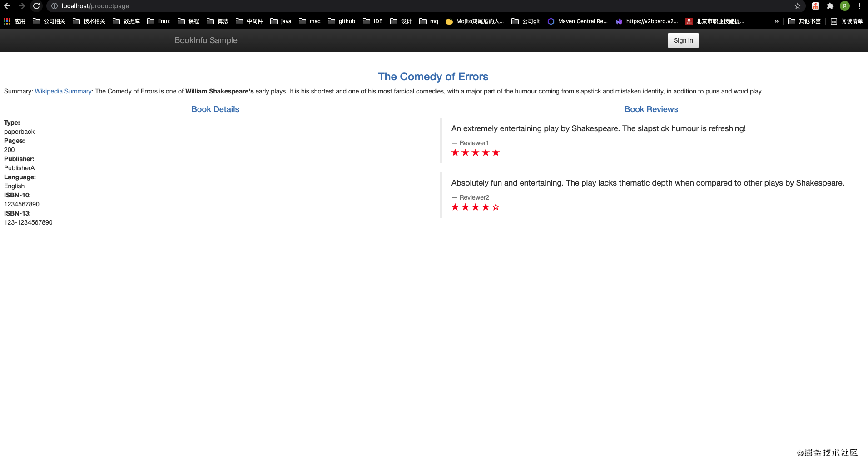Click the browser extension icon beside the avatar

tap(830, 6)
